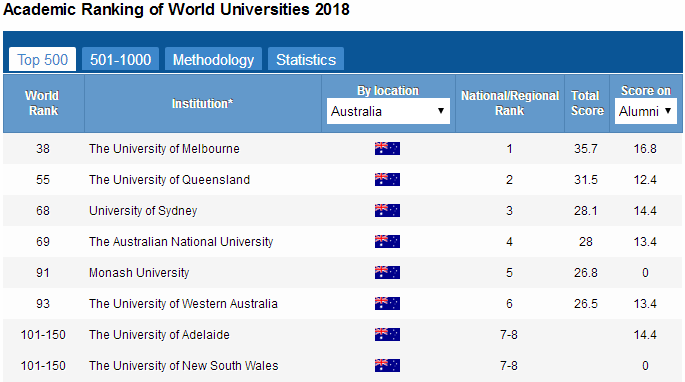The height and width of the screenshot is (382, 685).
Task: Click the World Rank column header
Action: (x=43, y=103)
